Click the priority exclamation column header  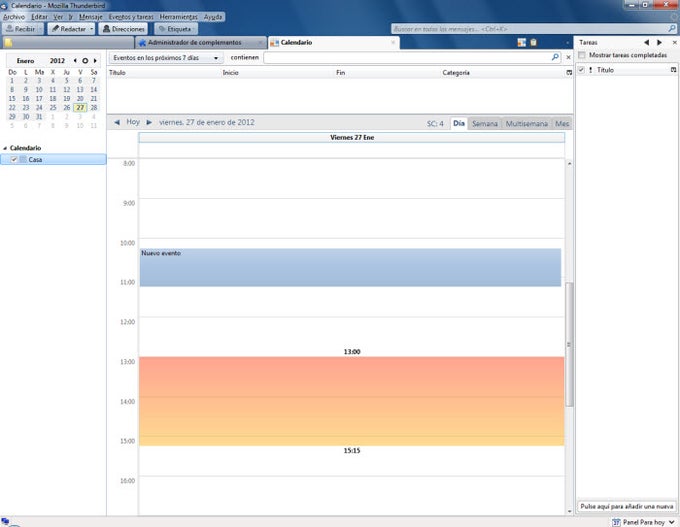point(591,70)
